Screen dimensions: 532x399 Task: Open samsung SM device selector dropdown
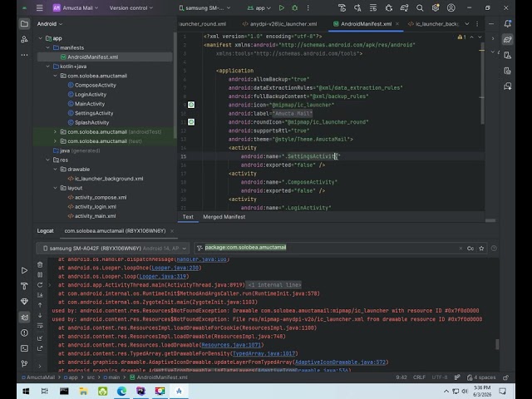(204, 7)
